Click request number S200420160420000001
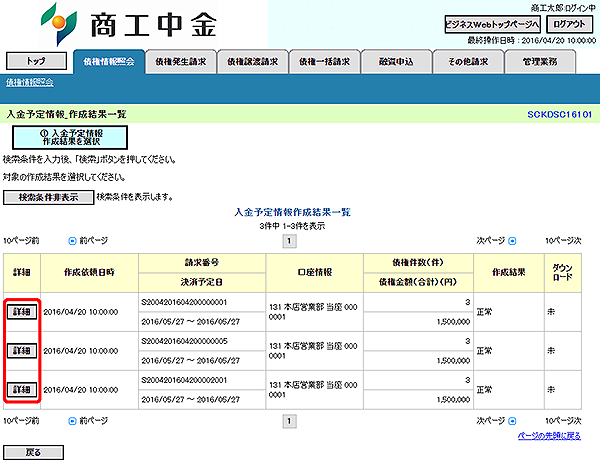Image resolution: width=600 pixels, height=468 pixels. click(x=184, y=302)
